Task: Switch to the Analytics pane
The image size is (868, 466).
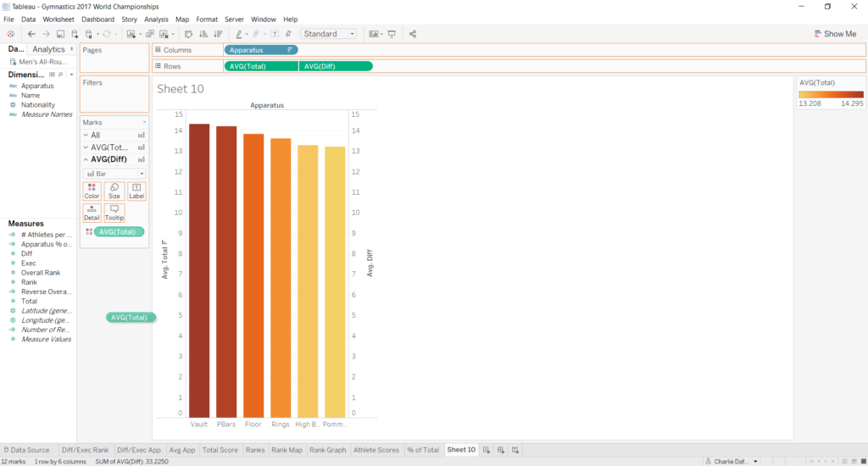Action: 48,49
